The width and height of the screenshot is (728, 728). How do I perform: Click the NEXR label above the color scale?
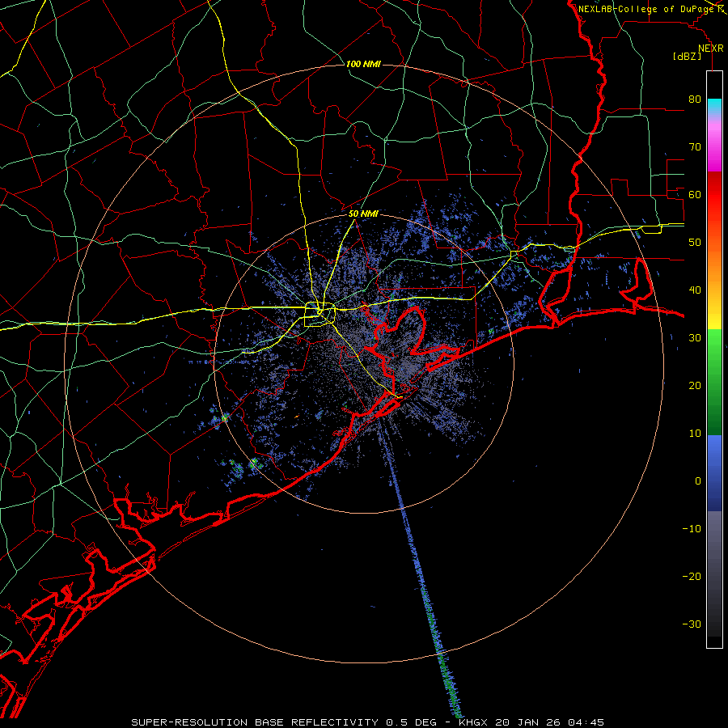coord(711,49)
